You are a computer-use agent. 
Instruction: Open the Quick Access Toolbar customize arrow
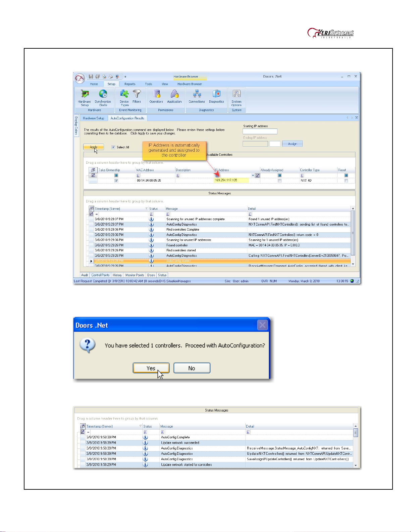click(125, 77)
